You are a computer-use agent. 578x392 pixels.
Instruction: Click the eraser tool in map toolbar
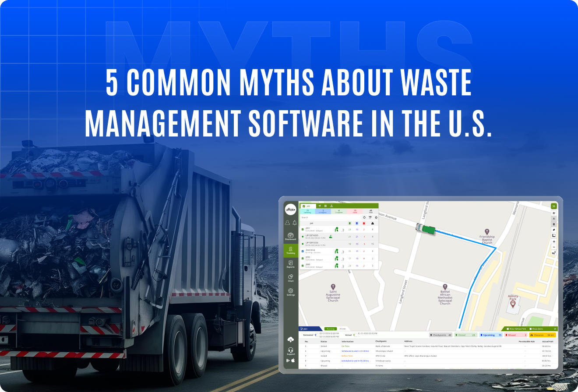tap(553, 230)
